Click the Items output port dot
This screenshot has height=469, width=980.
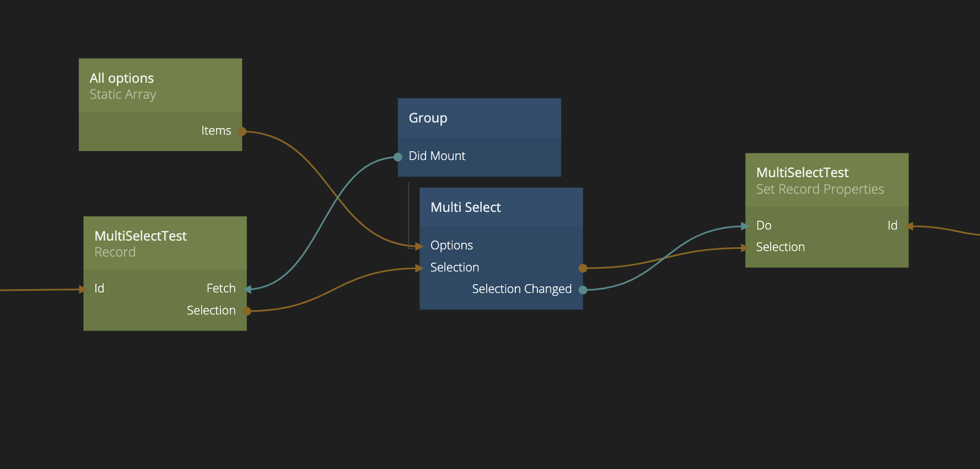[x=242, y=131]
